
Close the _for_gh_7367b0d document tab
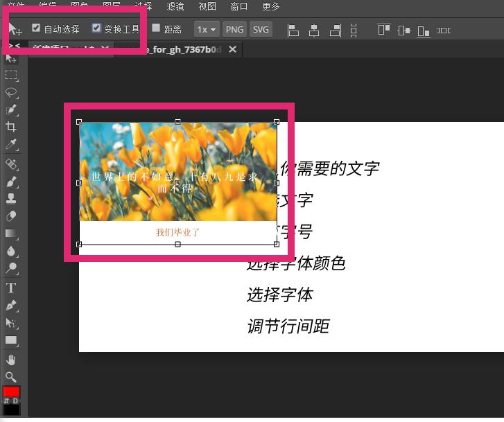(x=233, y=49)
